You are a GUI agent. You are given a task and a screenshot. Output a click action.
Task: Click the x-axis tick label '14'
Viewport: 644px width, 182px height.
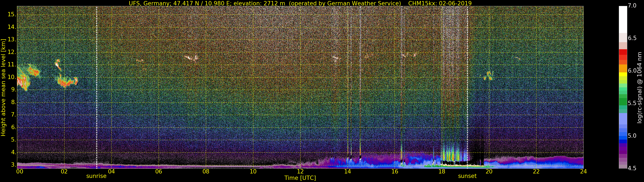pos(348,171)
